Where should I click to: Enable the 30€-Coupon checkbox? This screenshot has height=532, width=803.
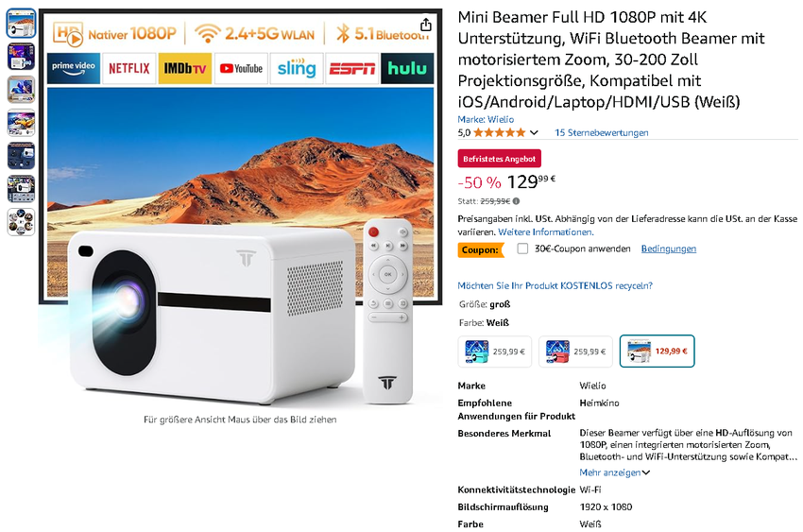522,249
